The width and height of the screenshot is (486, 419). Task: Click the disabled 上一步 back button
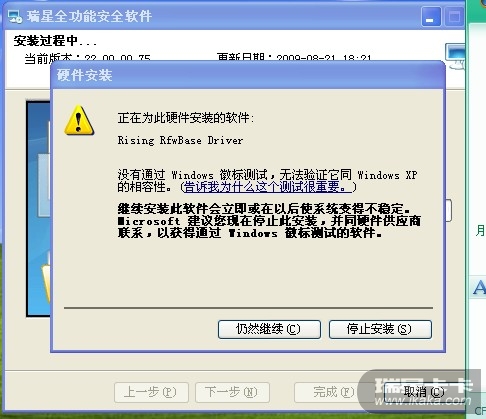(151, 392)
